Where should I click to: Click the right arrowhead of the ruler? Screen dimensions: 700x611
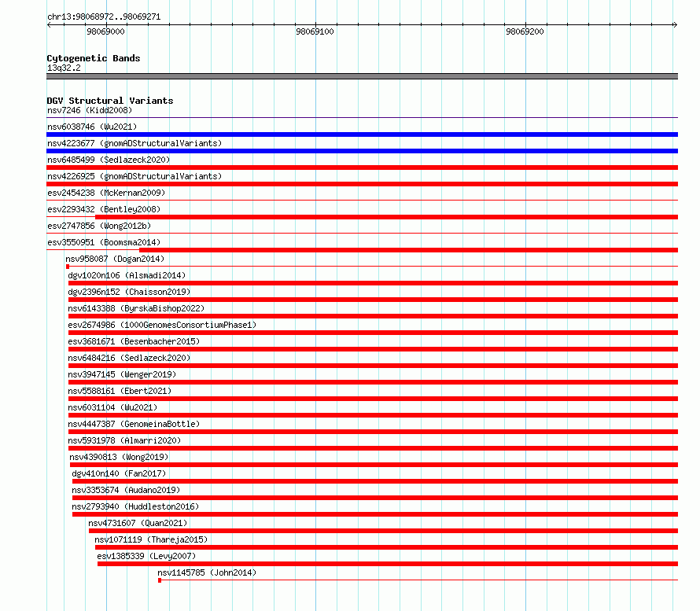(675, 24)
